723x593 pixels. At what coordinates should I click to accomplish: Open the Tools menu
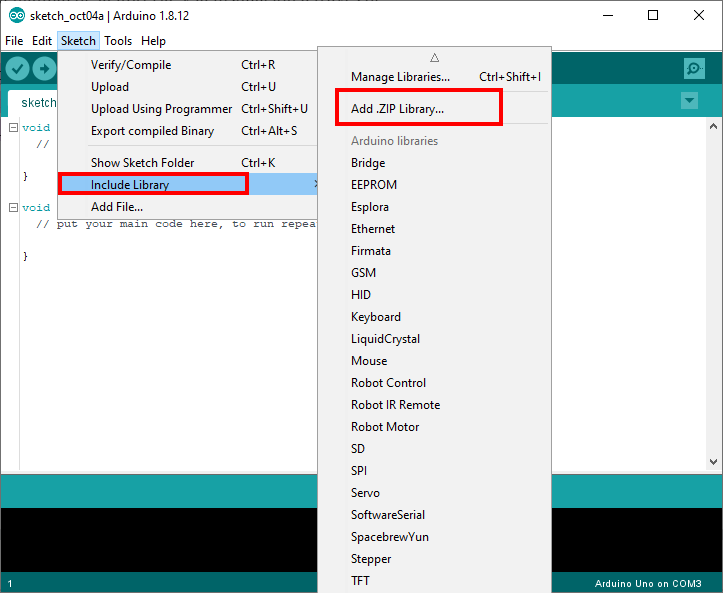tap(118, 41)
